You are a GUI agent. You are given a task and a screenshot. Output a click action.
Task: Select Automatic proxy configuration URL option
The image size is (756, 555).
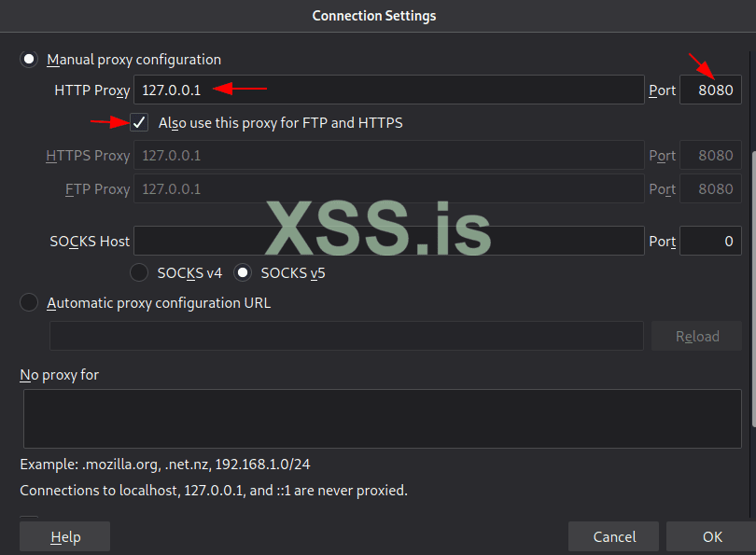(30, 303)
